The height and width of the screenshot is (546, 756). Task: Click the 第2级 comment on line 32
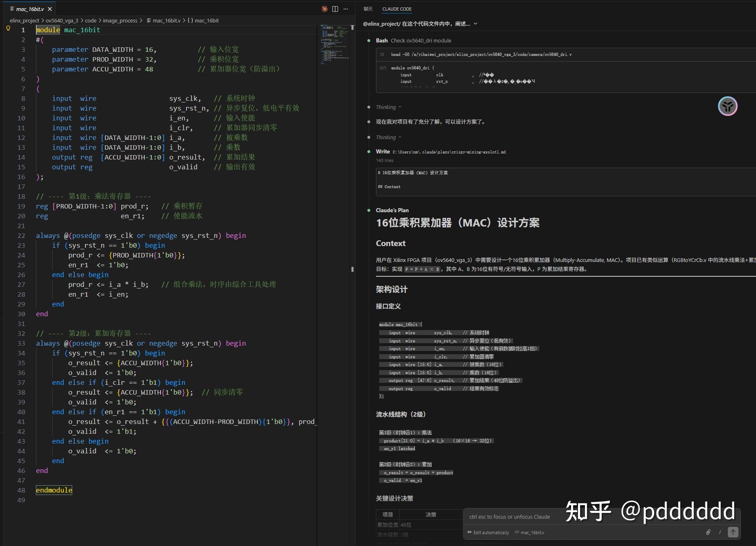93,333
